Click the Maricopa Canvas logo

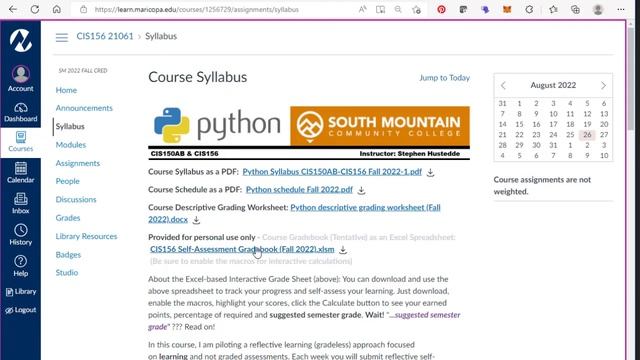pyautogui.click(x=21, y=40)
